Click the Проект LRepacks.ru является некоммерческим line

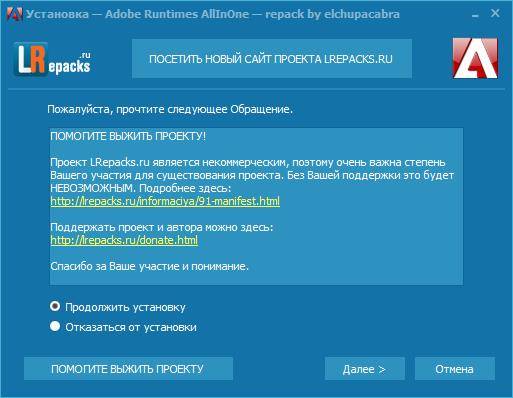click(x=248, y=162)
